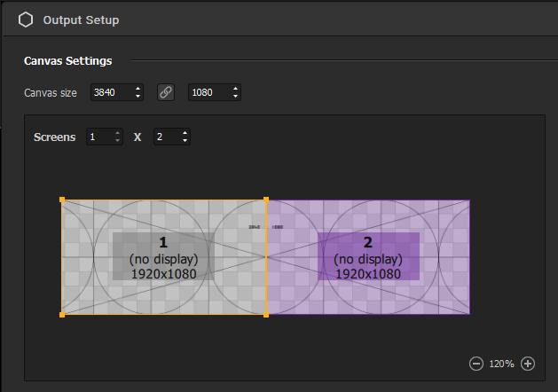The width and height of the screenshot is (558, 392).
Task: Click the Canvas Settings section heading
Action: 68,61
